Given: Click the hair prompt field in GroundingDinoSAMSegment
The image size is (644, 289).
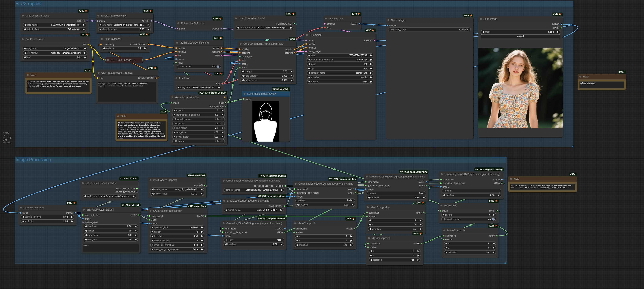Looking at the screenshot, I should click(396, 193).
